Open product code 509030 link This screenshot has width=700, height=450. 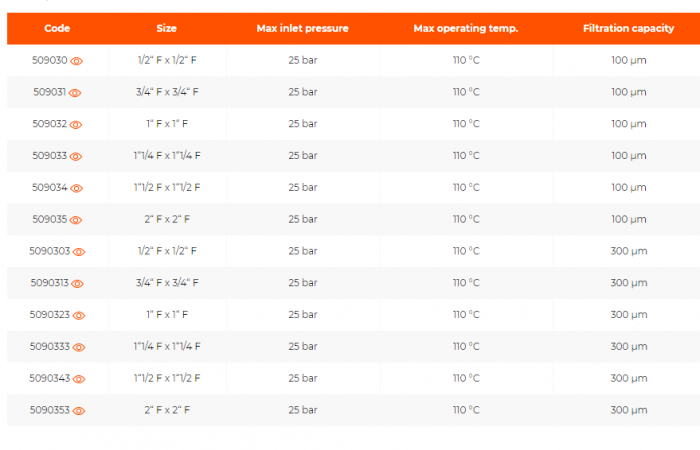(x=50, y=61)
